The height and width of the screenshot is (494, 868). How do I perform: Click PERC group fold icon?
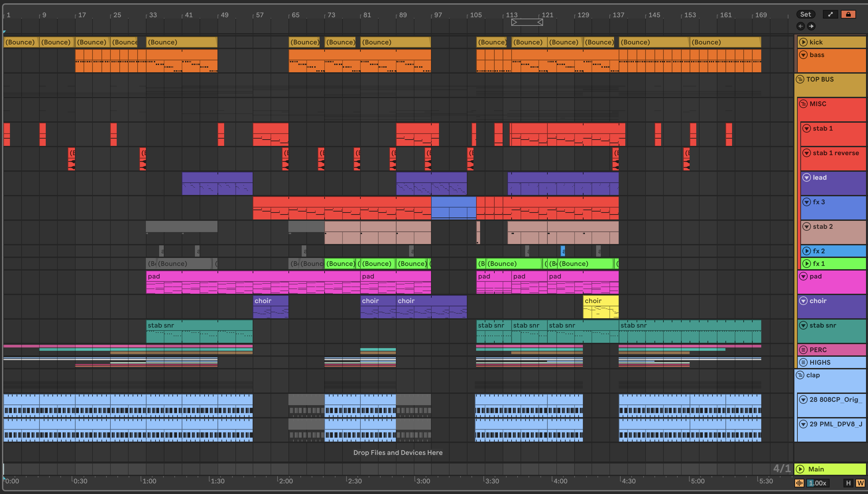[x=803, y=350]
